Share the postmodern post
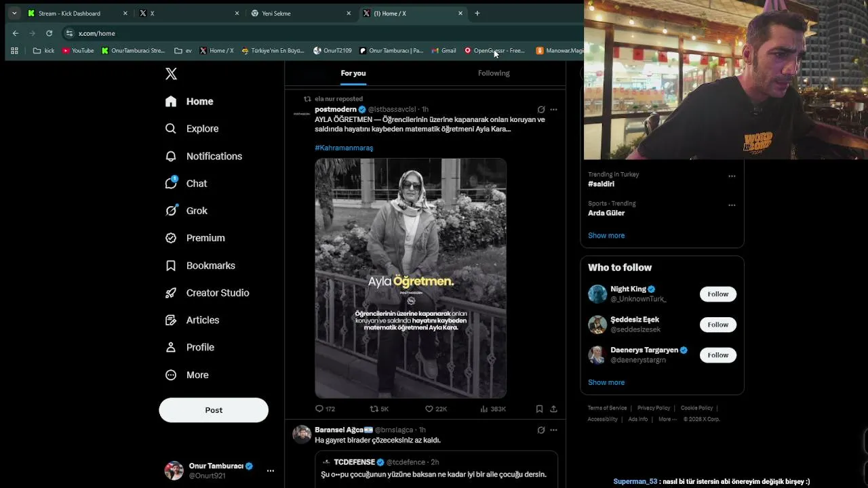 [553, 409]
